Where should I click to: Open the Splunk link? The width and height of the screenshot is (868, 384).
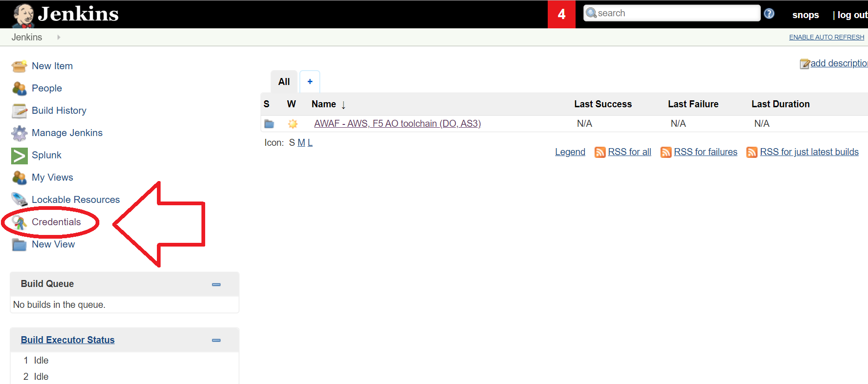[x=46, y=155]
